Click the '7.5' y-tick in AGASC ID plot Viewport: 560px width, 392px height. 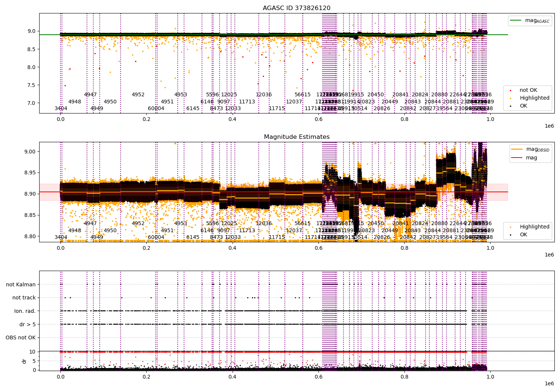point(31,85)
